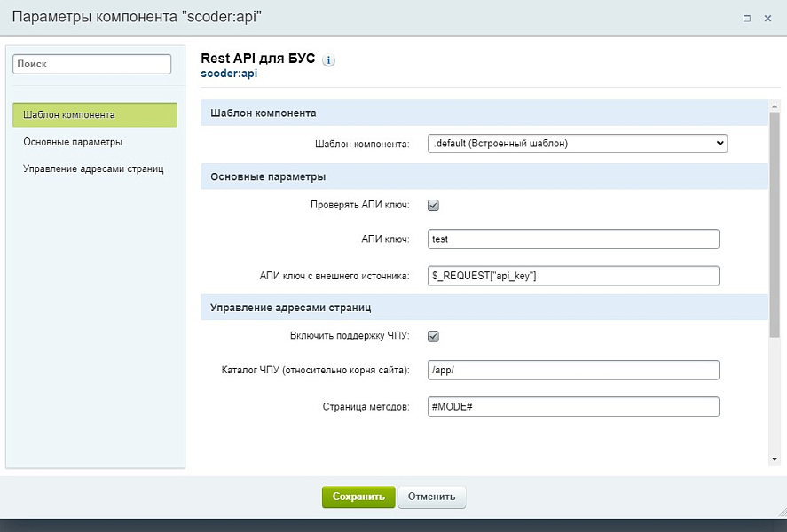The width and height of the screenshot is (787, 532).
Task: Disable "Включить поддержку ЧПУ"
Action: pyautogui.click(x=433, y=336)
